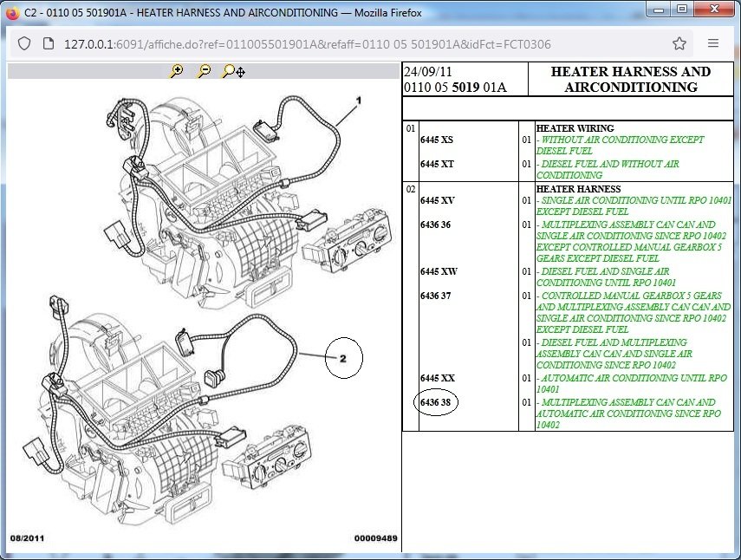Select part number 6436 37
This screenshot has width=741, height=560.
tap(435, 296)
